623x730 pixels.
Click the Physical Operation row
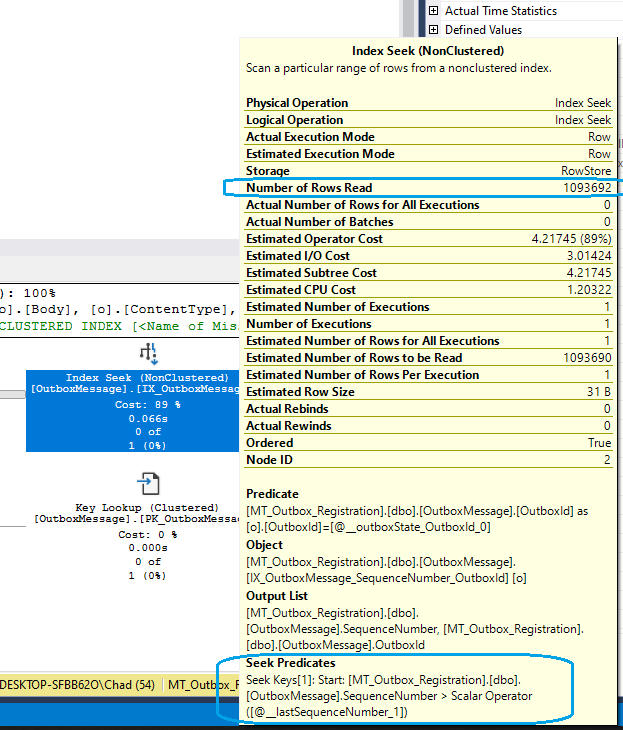click(x=428, y=103)
